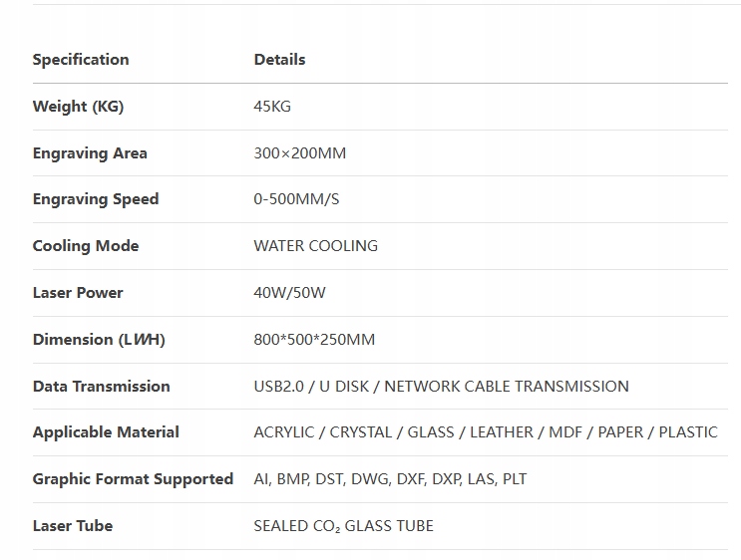Image resolution: width=741 pixels, height=560 pixels.
Task: Click the 40W/50W power value
Action: (290, 293)
